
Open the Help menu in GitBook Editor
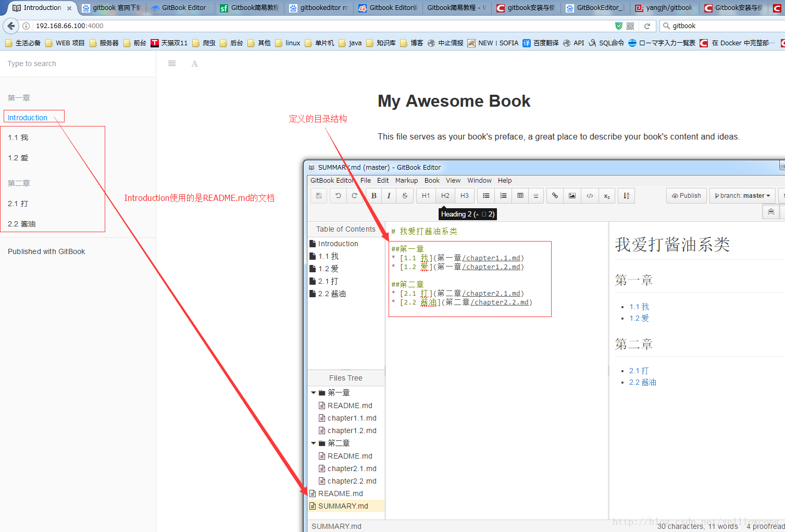(505, 181)
